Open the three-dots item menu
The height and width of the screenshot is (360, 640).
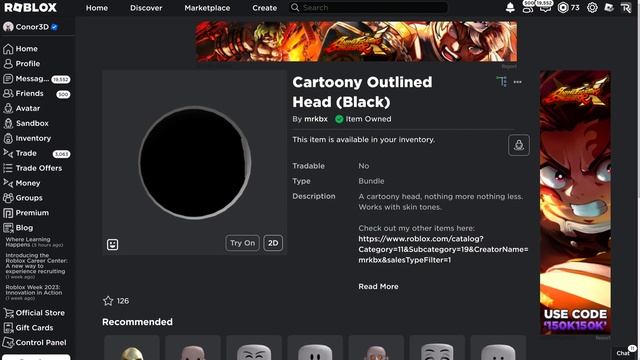[518, 82]
